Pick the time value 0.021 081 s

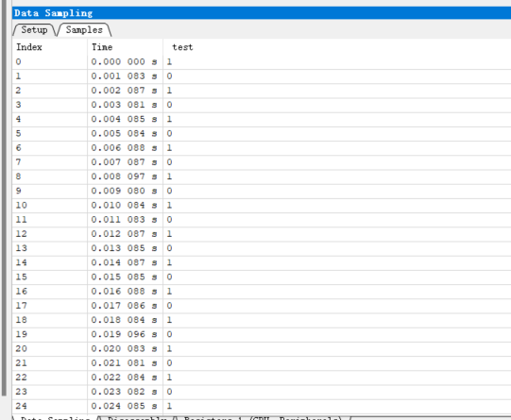click(x=125, y=362)
